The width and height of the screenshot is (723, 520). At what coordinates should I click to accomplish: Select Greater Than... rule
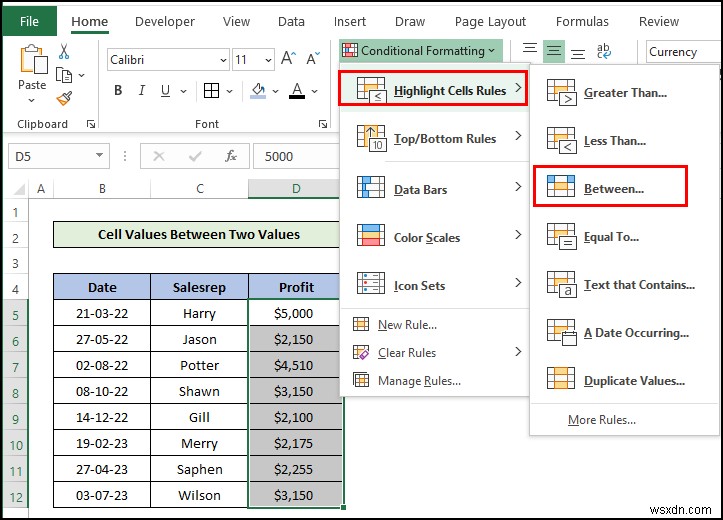pyautogui.click(x=624, y=93)
